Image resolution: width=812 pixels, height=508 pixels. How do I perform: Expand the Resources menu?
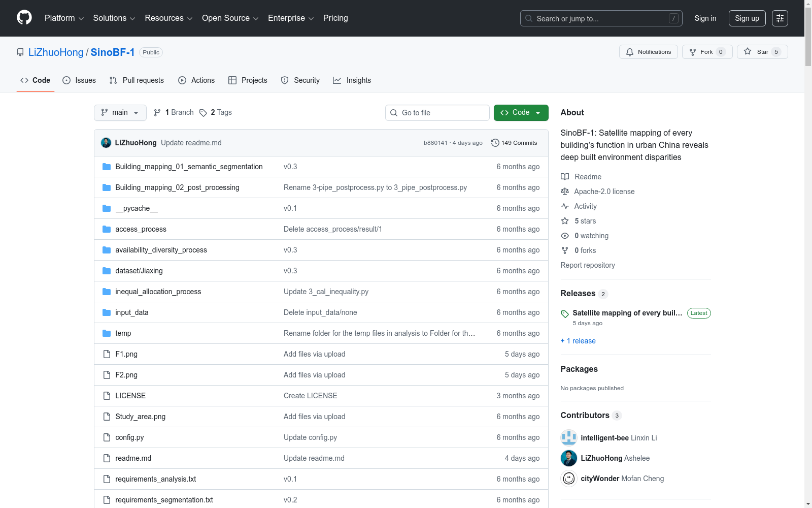(168, 18)
